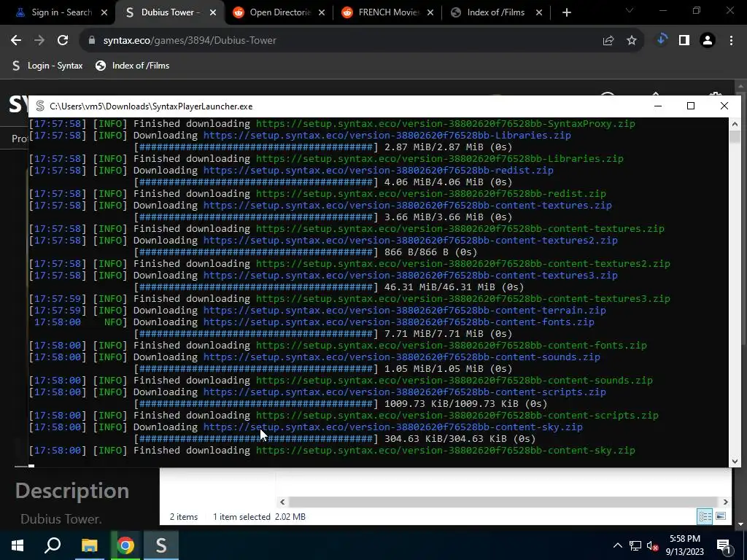Open the FRENCH Movies tab
747x560 pixels.
coord(388,12)
